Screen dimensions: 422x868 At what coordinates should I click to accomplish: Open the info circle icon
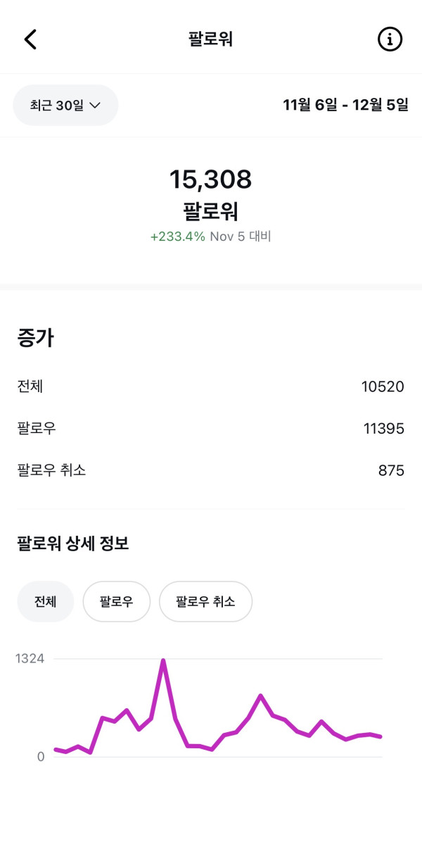point(390,39)
